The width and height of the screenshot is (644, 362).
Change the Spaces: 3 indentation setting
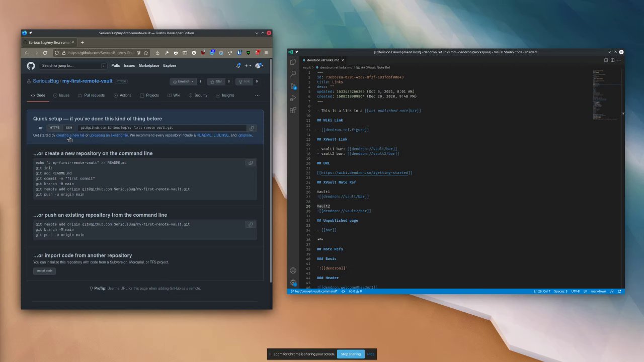(560, 291)
